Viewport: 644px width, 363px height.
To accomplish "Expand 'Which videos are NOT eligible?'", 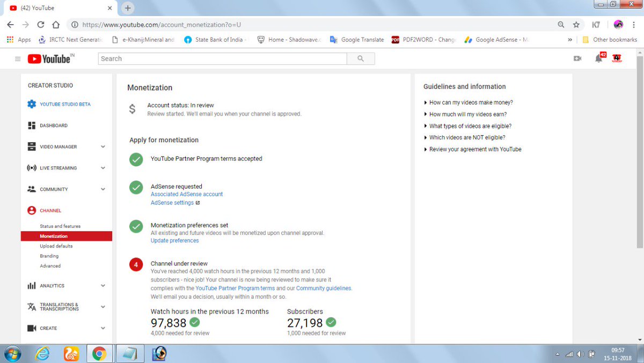I will pos(464,138).
